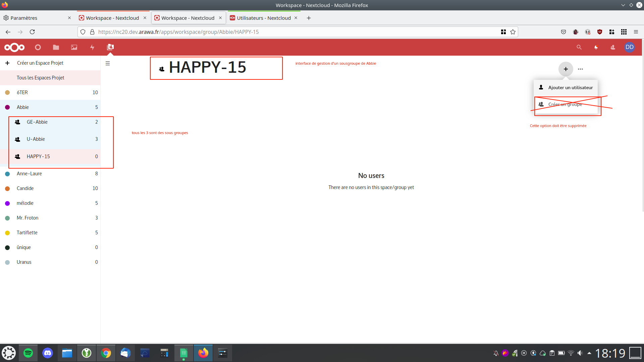The image size is (644, 362).
Task: Open the DD user avatar menu
Action: (x=630, y=47)
